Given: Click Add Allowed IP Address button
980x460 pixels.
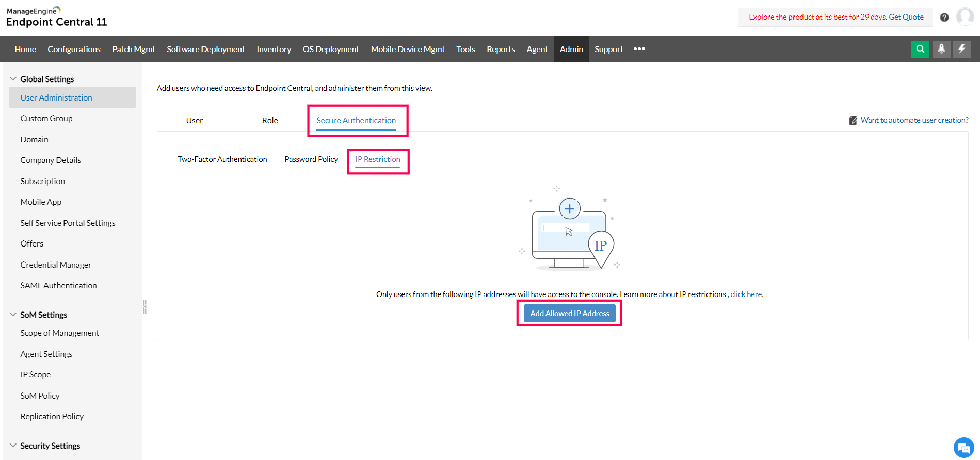Looking at the screenshot, I should click(x=570, y=313).
